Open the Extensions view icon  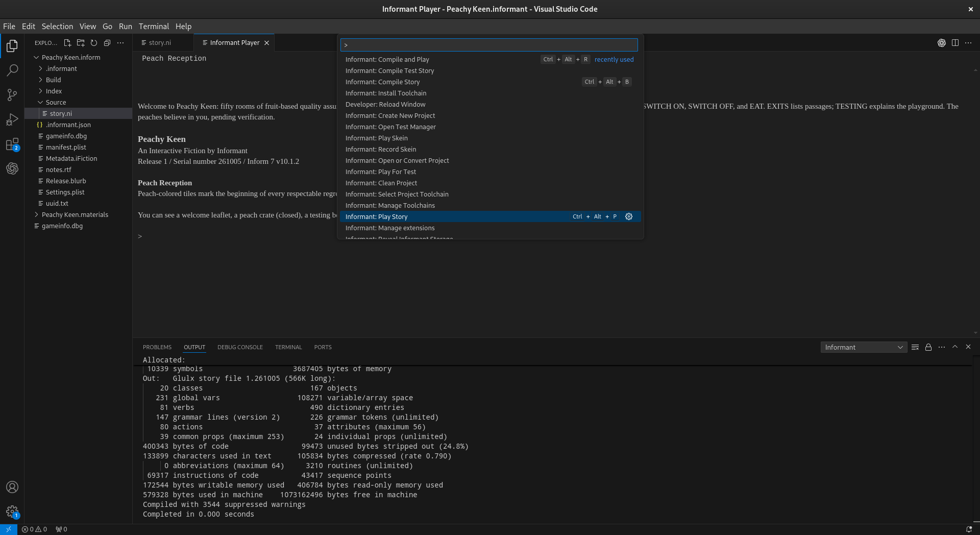pos(12,144)
